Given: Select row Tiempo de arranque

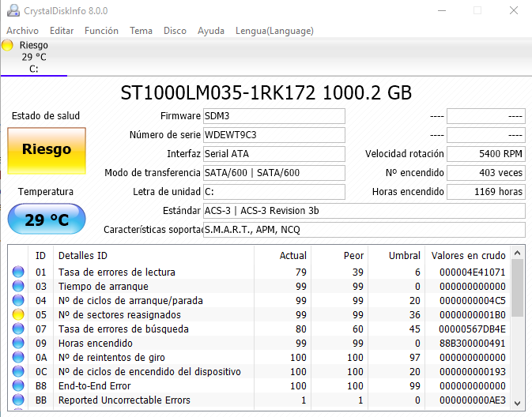Looking at the screenshot, I should point(259,286).
